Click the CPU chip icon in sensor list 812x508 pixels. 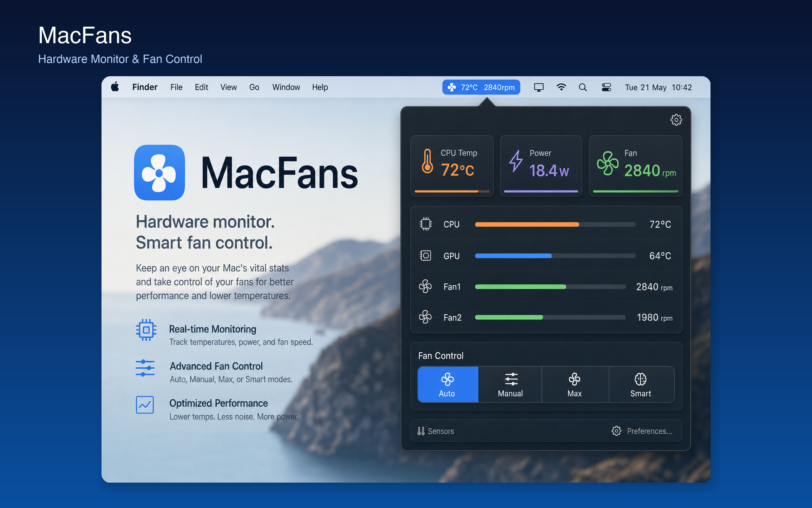425,224
